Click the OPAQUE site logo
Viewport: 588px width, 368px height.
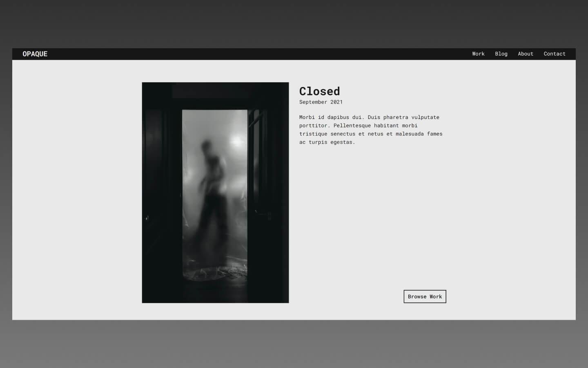tap(35, 54)
